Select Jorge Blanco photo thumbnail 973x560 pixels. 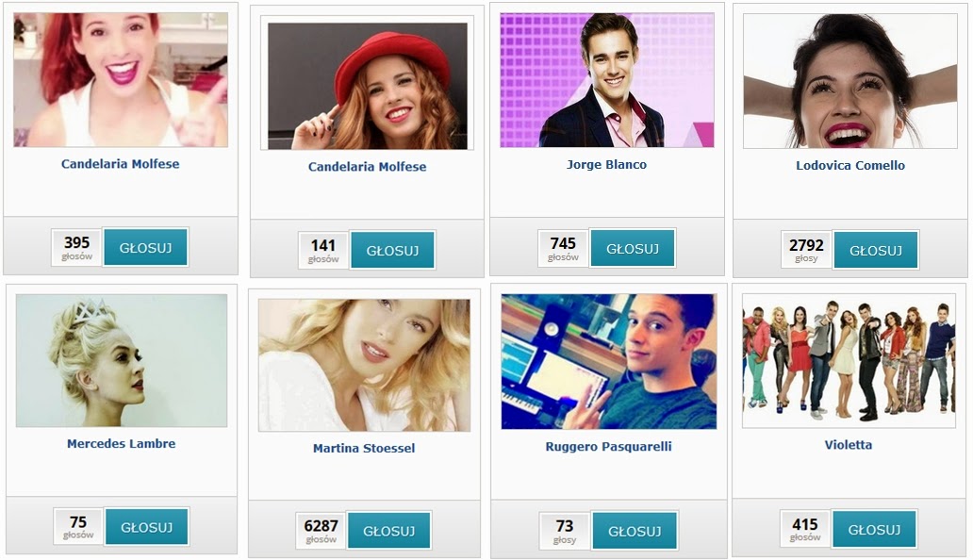pos(607,80)
